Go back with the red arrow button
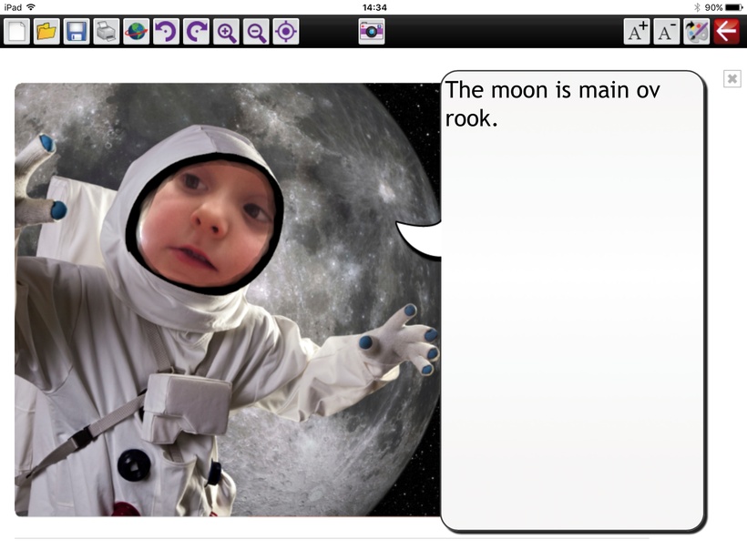The height and width of the screenshot is (560, 747). click(727, 32)
